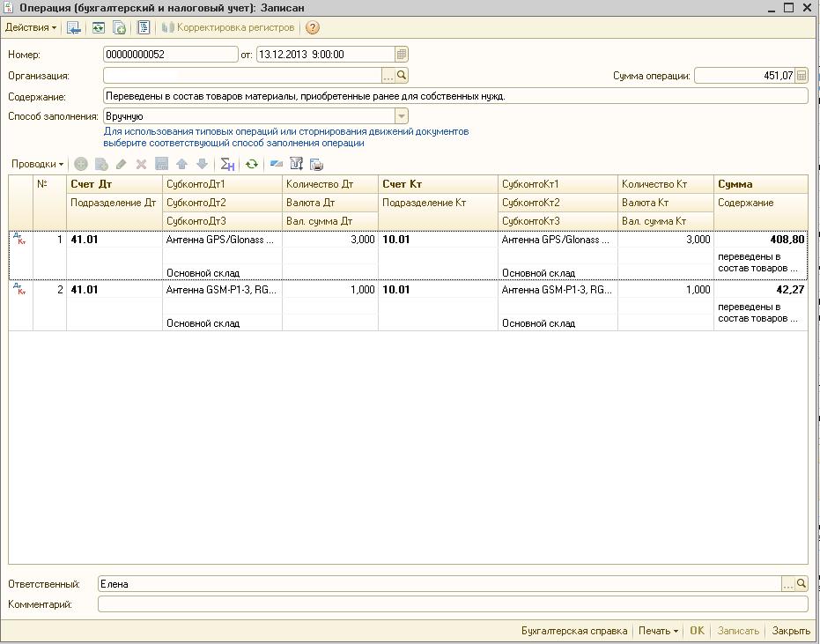Open the Печать dropdown menu
This screenshot has height=644, width=820.
point(658,631)
